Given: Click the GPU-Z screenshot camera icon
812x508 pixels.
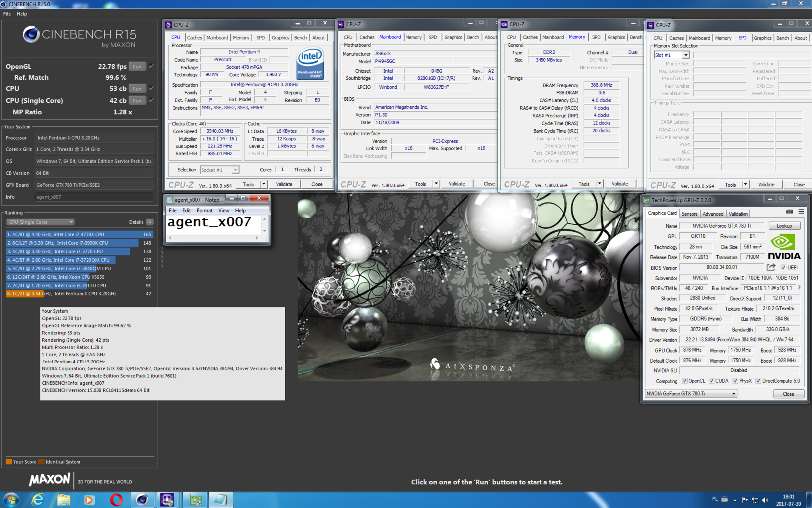Looking at the screenshot, I should (x=789, y=212).
